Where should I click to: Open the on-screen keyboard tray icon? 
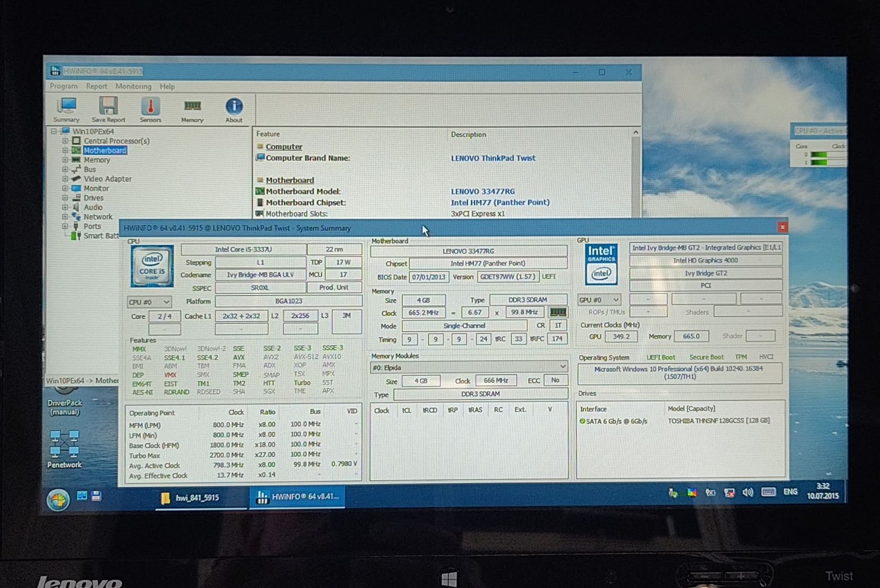768,492
